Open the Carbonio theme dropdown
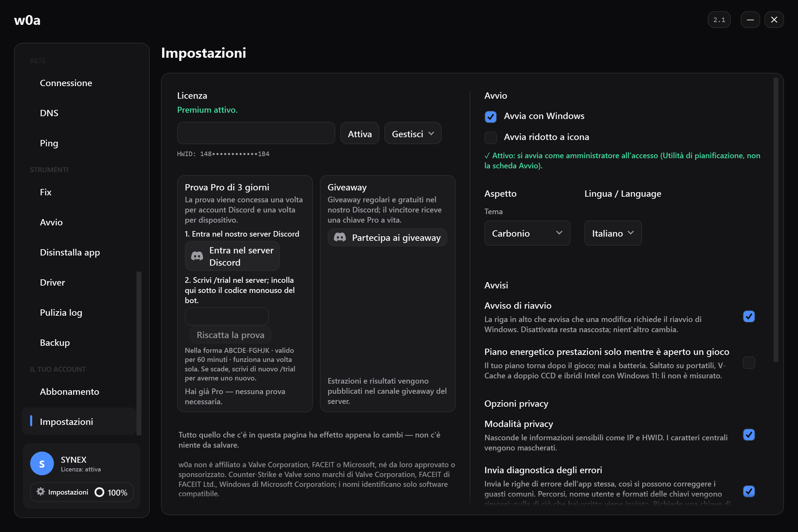This screenshot has height=532, width=798. (x=527, y=233)
